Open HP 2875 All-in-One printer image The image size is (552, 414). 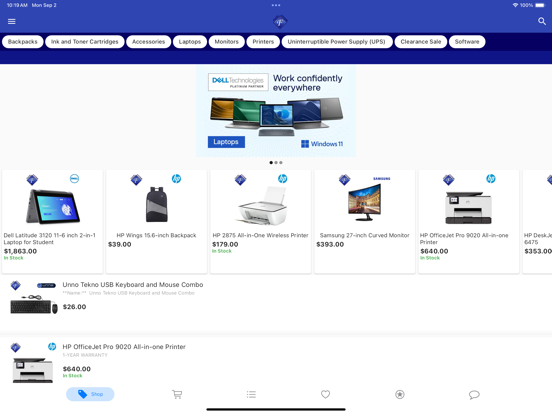click(x=262, y=206)
